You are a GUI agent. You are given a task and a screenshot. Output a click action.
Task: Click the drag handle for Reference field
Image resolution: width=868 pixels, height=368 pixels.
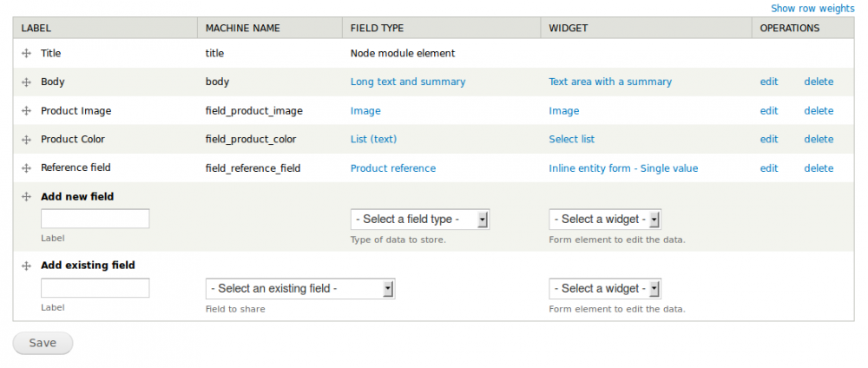[x=26, y=168]
